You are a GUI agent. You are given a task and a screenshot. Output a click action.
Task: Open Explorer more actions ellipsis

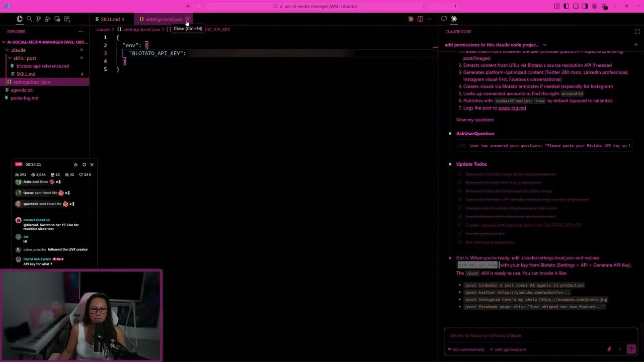pyautogui.click(x=80, y=31)
